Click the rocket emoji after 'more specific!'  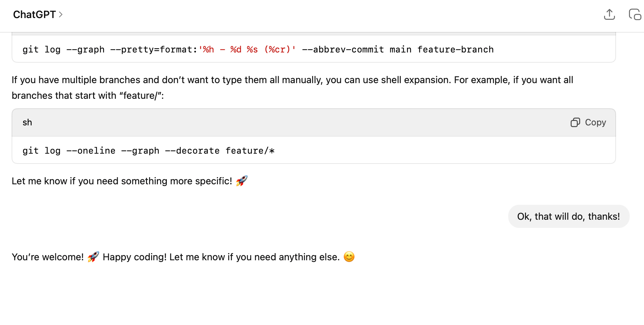coord(241,181)
